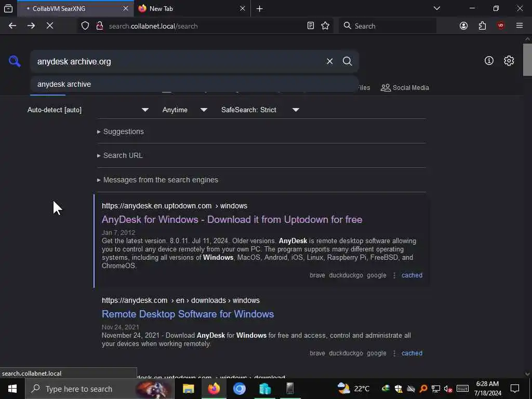Choose the anydesk archive autocomplete suggestion
The image size is (532, 399).
(x=194, y=84)
